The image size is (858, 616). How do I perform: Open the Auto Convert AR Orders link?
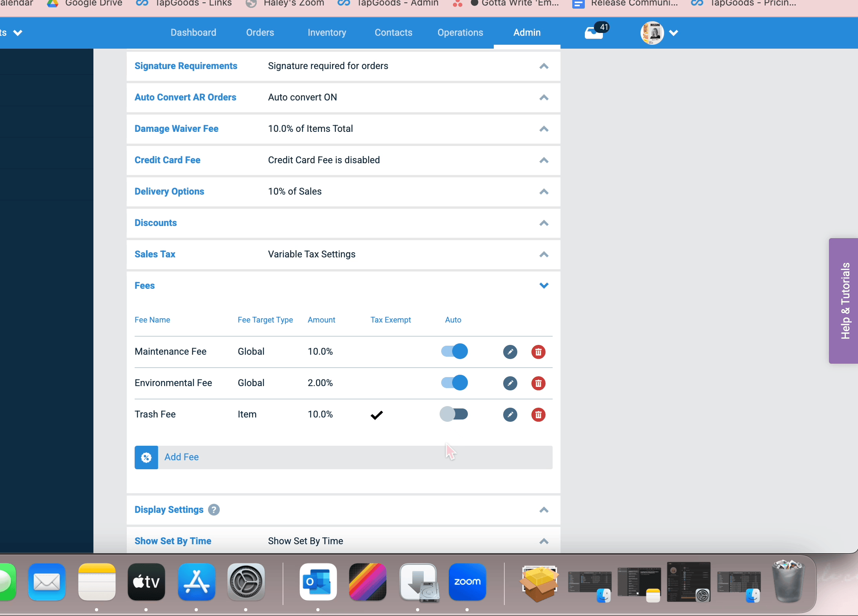pyautogui.click(x=185, y=97)
